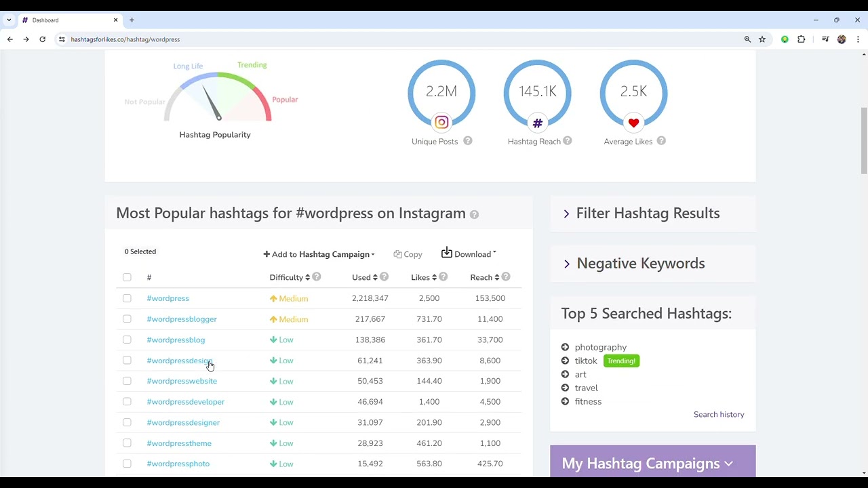Check the #wordpressdesigner row checkbox
The width and height of the screenshot is (868, 488).
[x=127, y=422]
